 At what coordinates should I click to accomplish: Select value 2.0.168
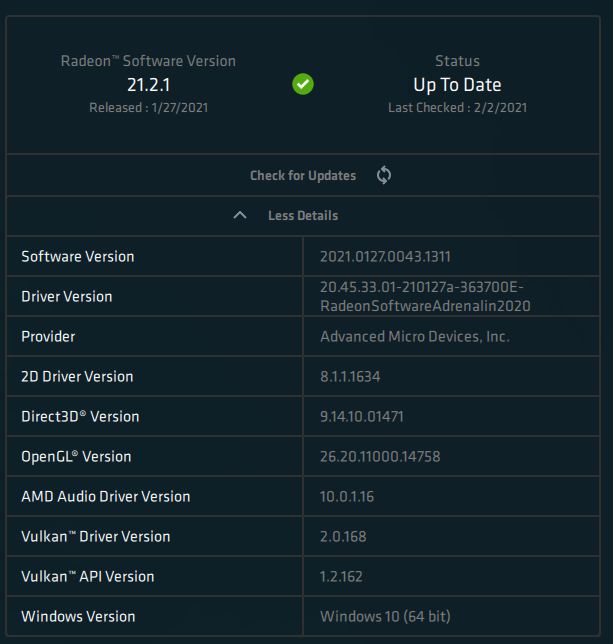point(343,536)
